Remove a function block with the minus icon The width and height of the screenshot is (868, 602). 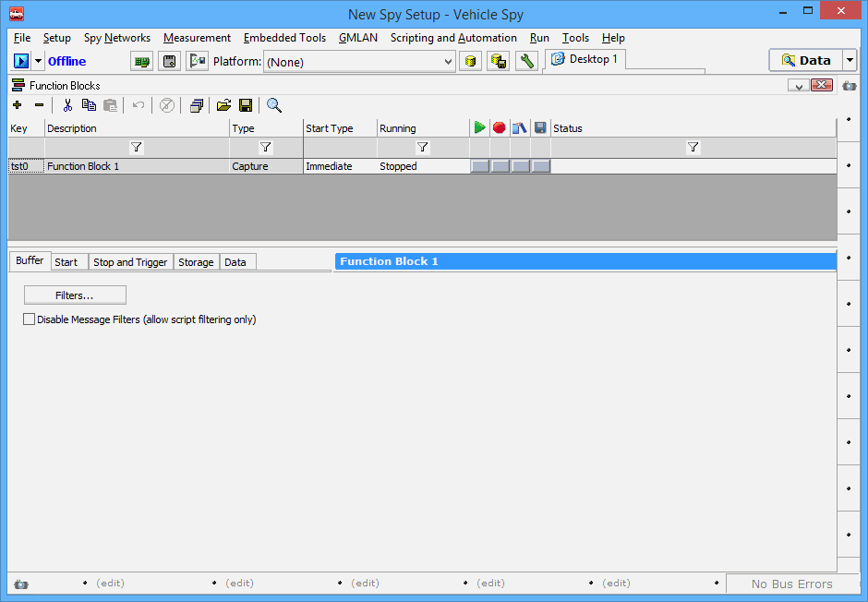(39, 105)
